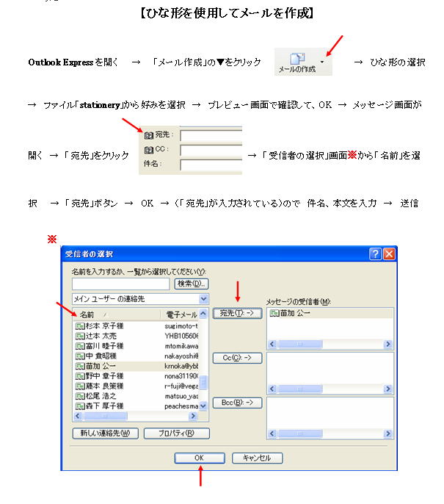This screenshot has width=444, height=504.
Task: Click the contact card icon beside 森下 厚子様
Action: (80, 406)
